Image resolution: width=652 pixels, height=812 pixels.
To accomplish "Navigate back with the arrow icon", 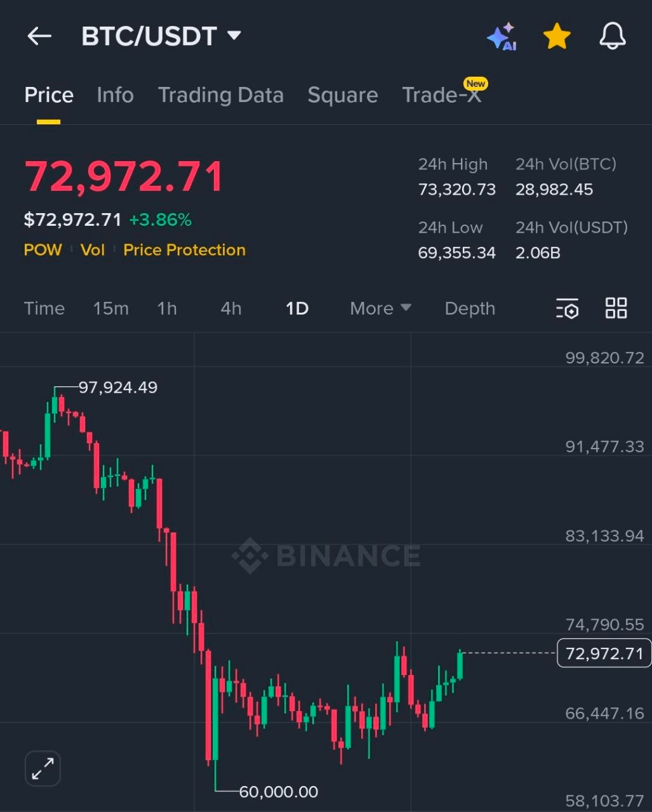I will coord(39,36).
